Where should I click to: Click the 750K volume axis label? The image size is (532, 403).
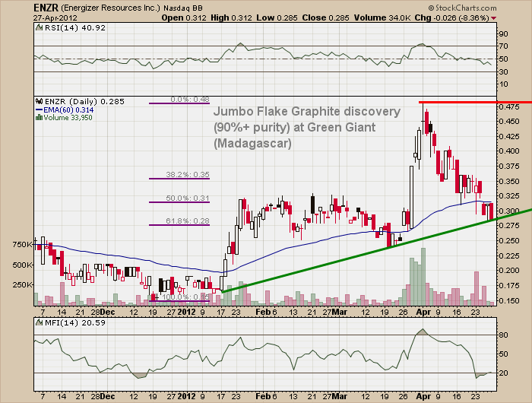pos(22,244)
